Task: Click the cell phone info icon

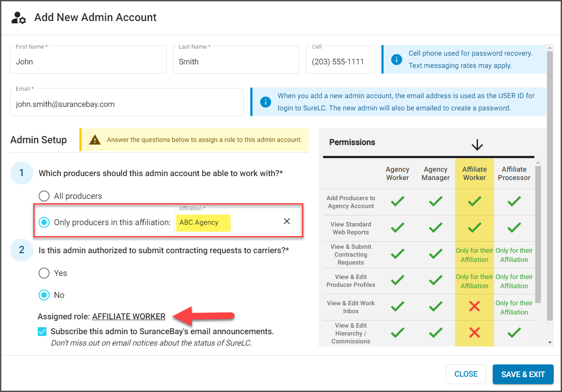Action: 396,60
